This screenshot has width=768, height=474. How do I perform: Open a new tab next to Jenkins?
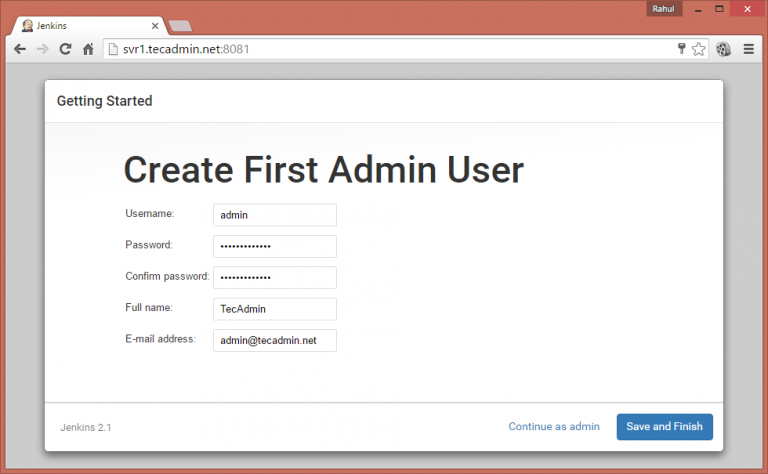pyautogui.click(x=181, y=26)
